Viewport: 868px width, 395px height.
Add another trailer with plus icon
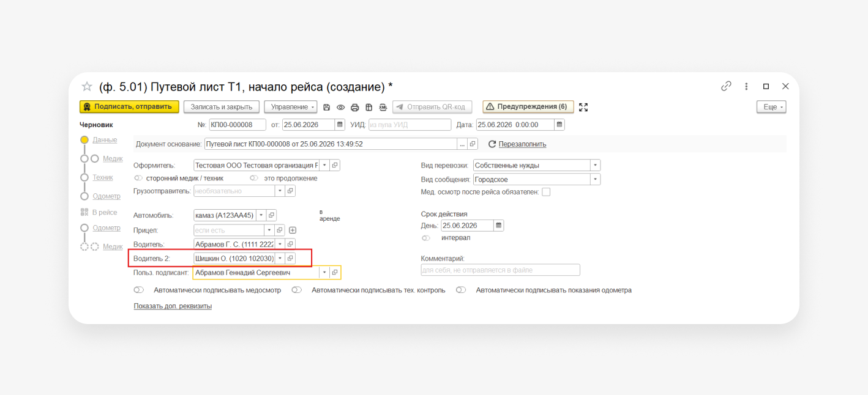pyautogui.click(x=293, y=231)
